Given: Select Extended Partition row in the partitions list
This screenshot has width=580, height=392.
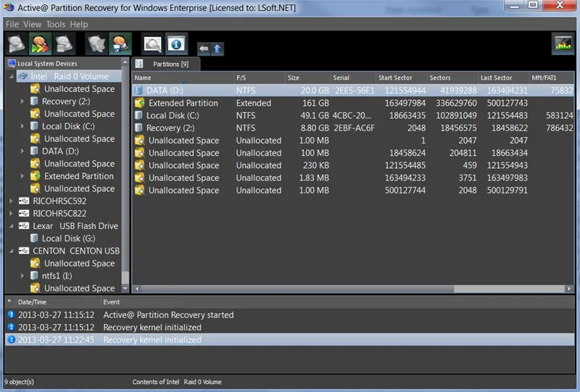Looking at the screenshot, I should point(183,103).
